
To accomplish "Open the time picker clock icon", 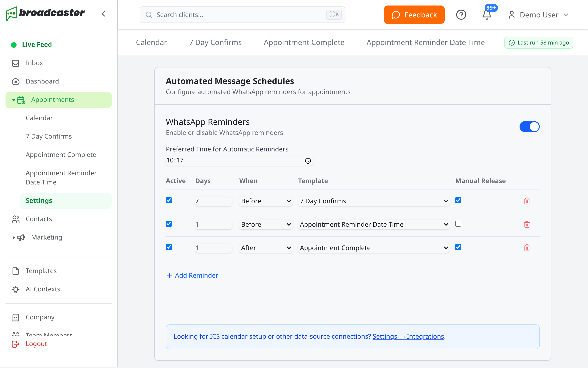I will 308,161.
